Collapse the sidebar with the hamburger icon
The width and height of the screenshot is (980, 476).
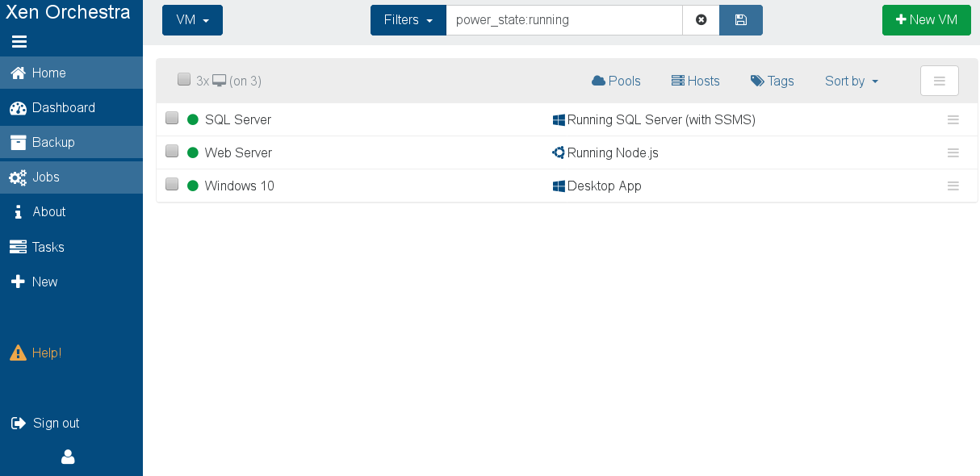point(19,42)
